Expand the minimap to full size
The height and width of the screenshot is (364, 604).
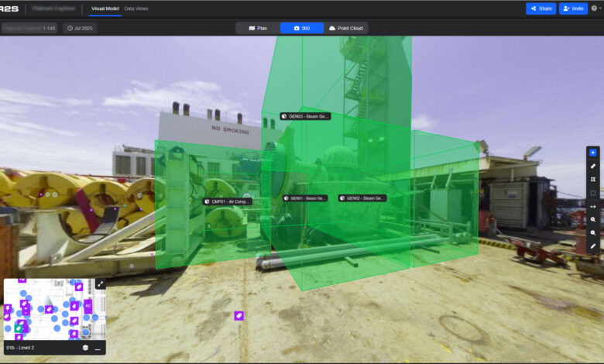[x=100, y=284]
